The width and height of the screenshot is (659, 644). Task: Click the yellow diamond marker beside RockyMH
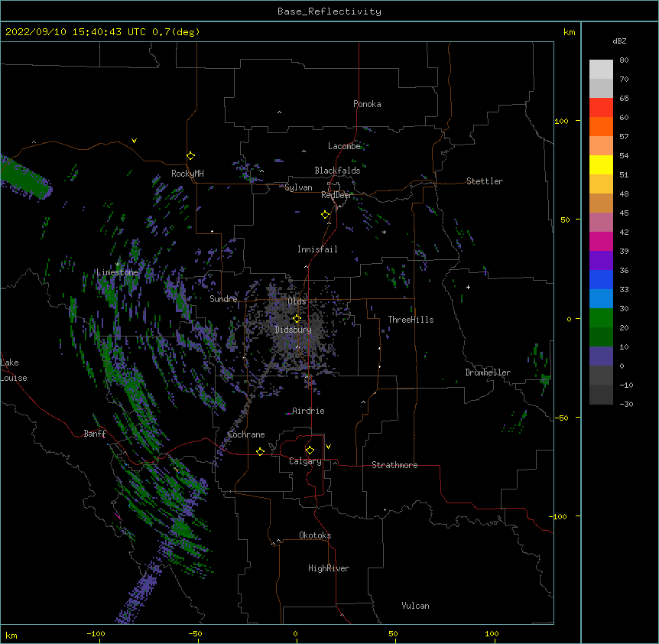coord(190,155)
